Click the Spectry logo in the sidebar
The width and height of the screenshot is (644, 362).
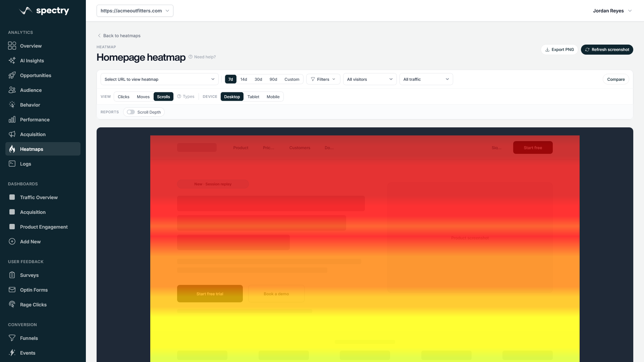click(44, 11)
